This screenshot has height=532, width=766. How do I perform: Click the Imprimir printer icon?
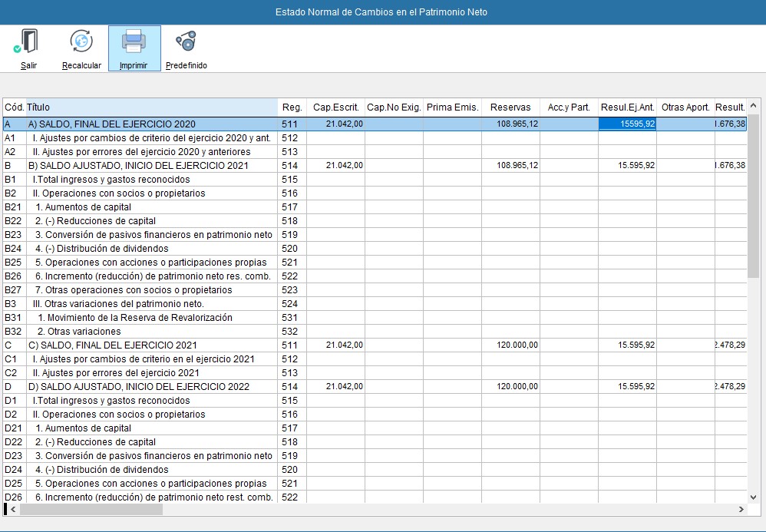[134, 41]
